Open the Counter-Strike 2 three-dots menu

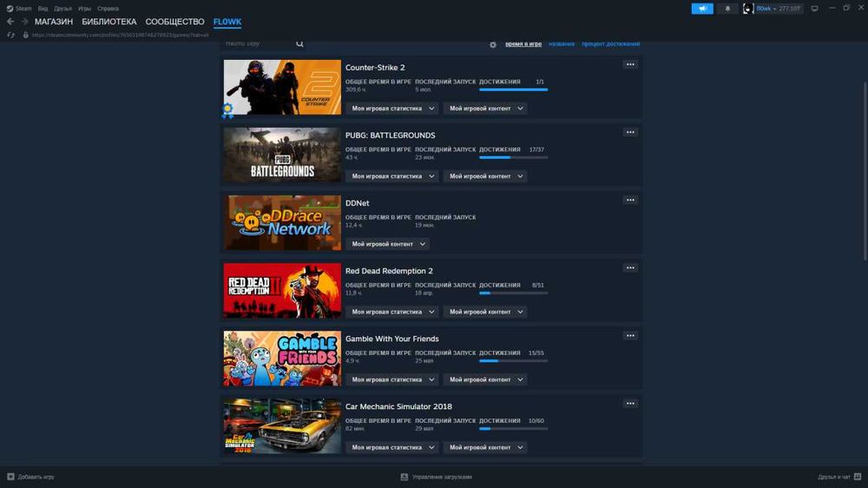point(630,64)
